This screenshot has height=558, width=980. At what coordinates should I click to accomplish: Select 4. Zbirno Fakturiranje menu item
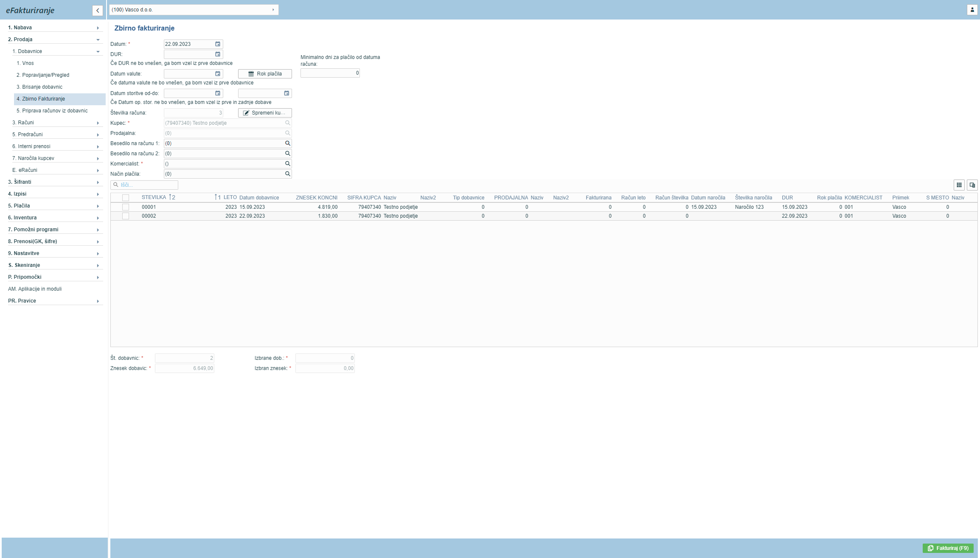click(x=59, y=99)
